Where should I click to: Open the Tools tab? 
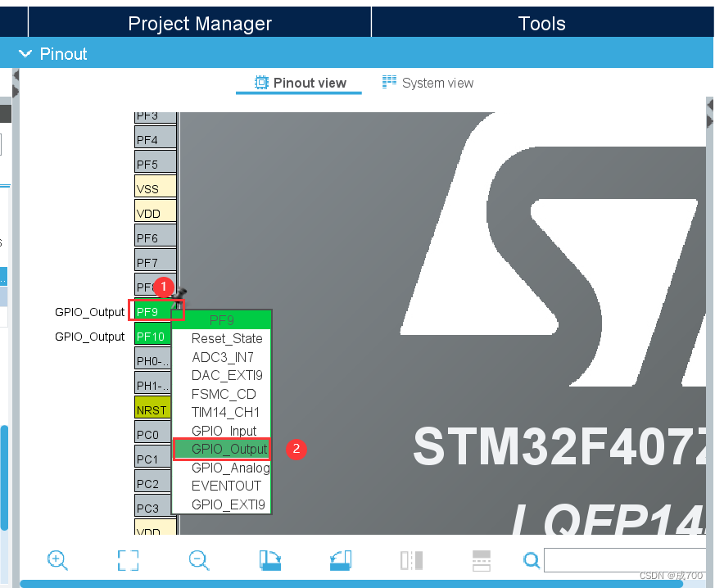tap(541, 23)
